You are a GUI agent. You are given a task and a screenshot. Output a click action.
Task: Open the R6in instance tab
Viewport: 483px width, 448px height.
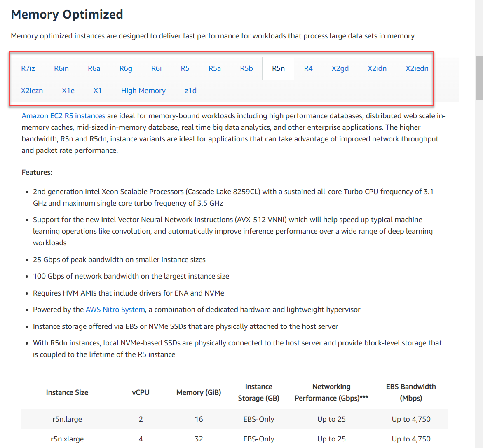(61, 68)
